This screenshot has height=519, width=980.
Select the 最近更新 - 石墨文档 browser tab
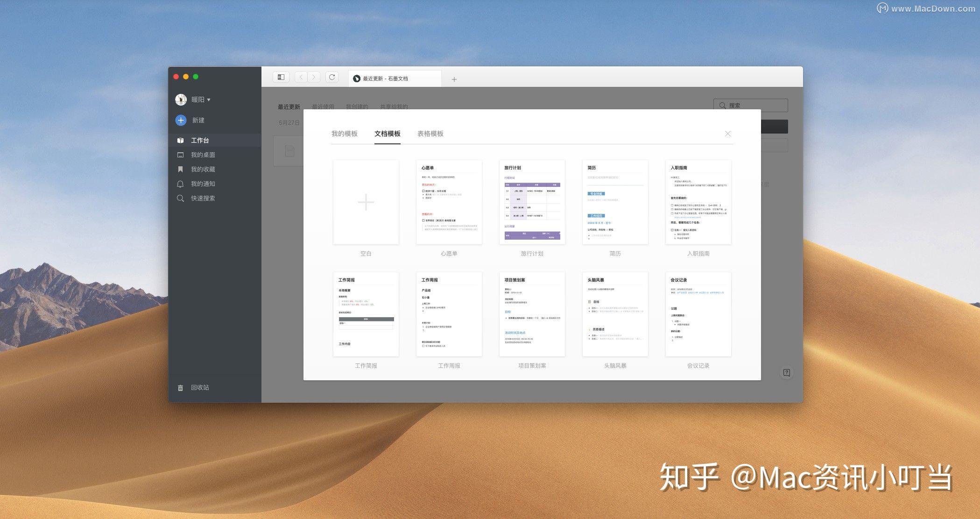395,78
